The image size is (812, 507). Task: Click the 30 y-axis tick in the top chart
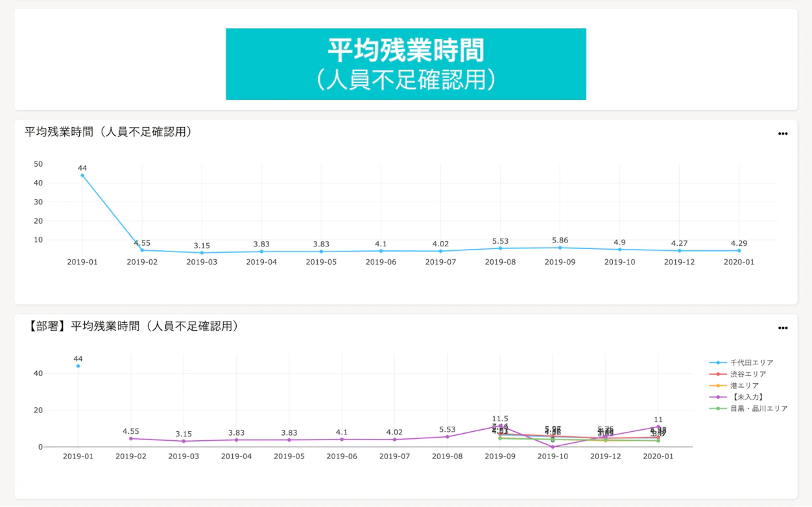[x=38, y=202]
